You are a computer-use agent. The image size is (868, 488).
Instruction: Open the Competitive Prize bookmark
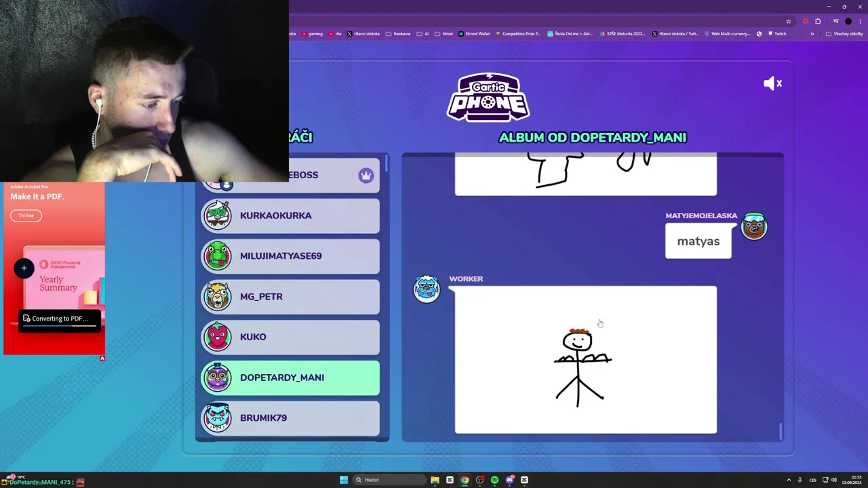518,34
